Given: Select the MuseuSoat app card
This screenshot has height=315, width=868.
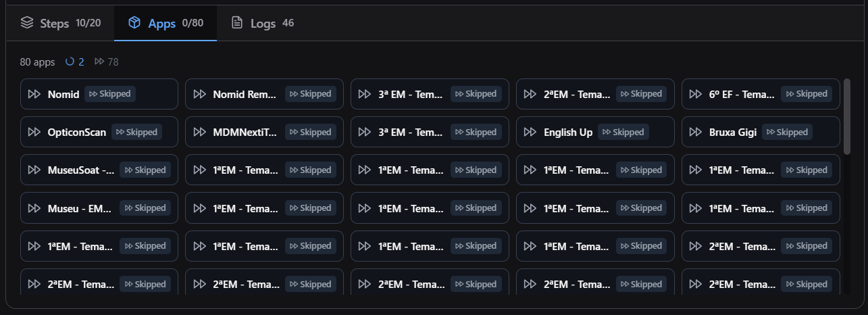Looking at the screenshot, I should point(99,170).
